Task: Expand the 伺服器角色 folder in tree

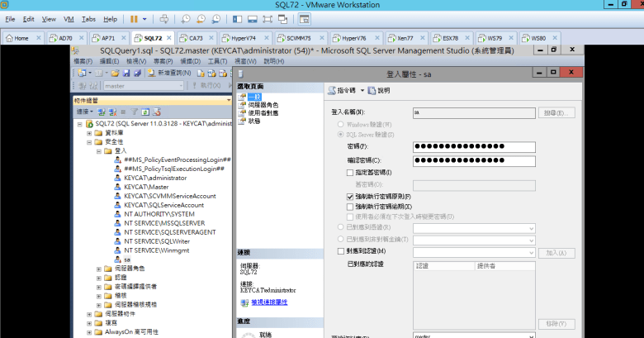Action: coord(99,268)
